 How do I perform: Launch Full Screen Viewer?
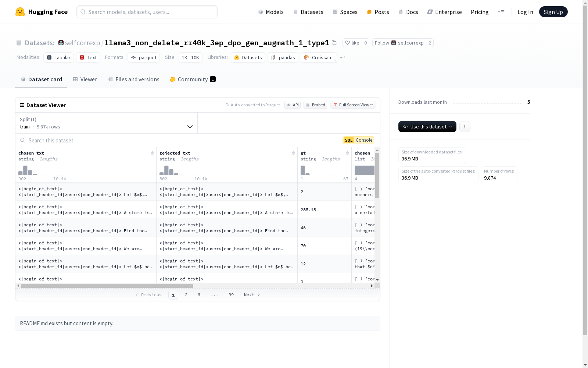tap(353, 105)
